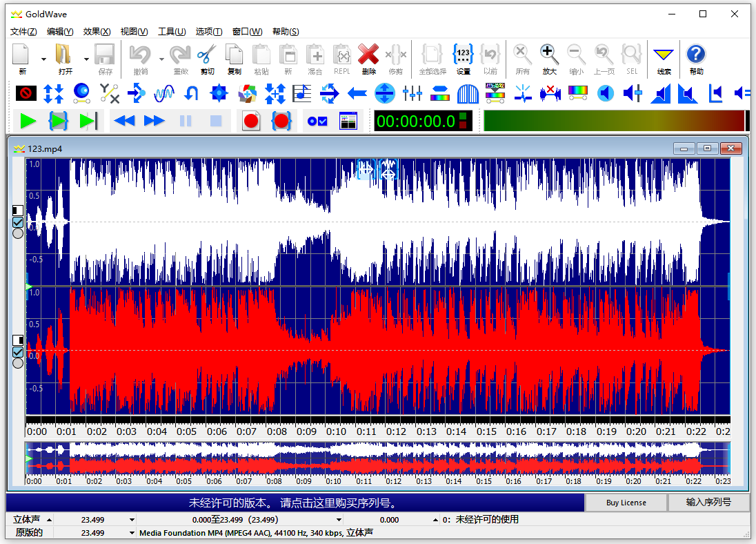Start new recording with the red record button
This screenshot has height=544, width=756.
251,121
